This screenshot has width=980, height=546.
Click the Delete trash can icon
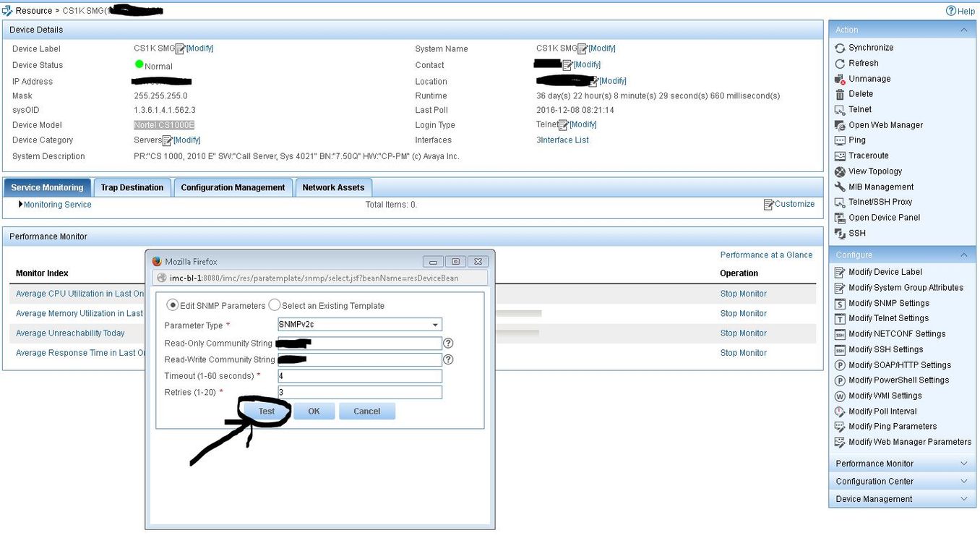coord(840,94)
